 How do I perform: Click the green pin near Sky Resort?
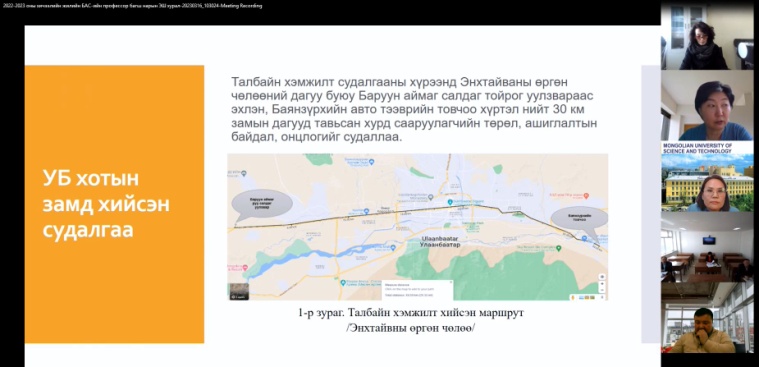[559, 248]
